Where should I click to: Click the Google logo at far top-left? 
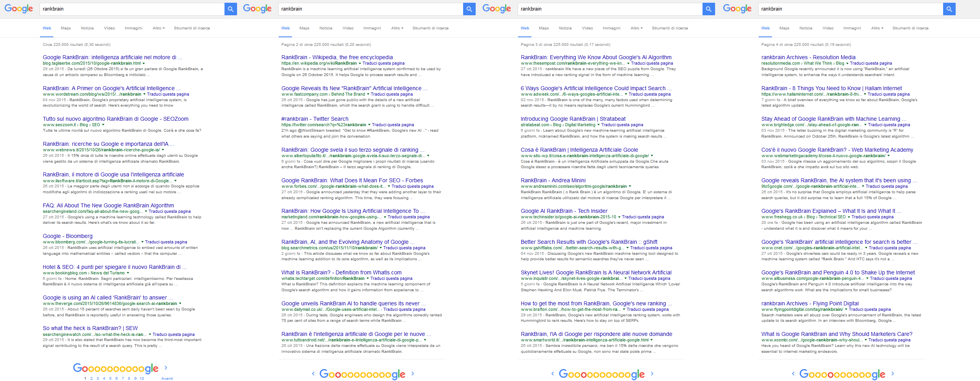[x=18, y=9]
